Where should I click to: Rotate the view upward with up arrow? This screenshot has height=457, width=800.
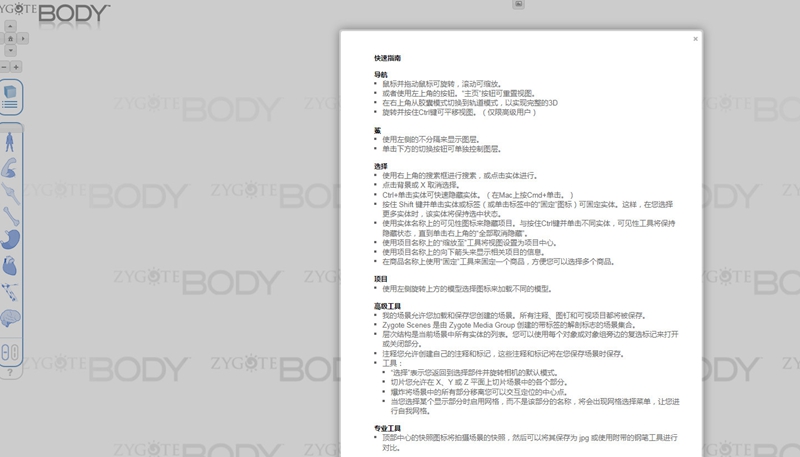click(11, 26)
